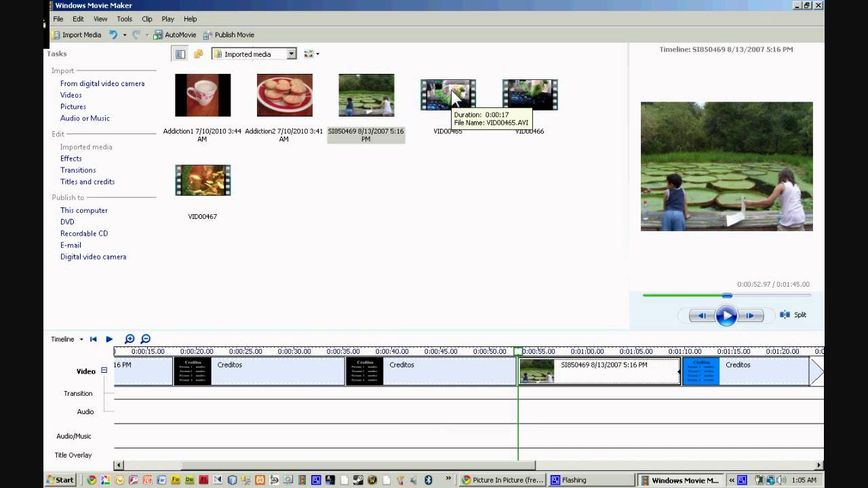
Task: Zoom timeline in with magnifier plus icon
Action: 130,339
